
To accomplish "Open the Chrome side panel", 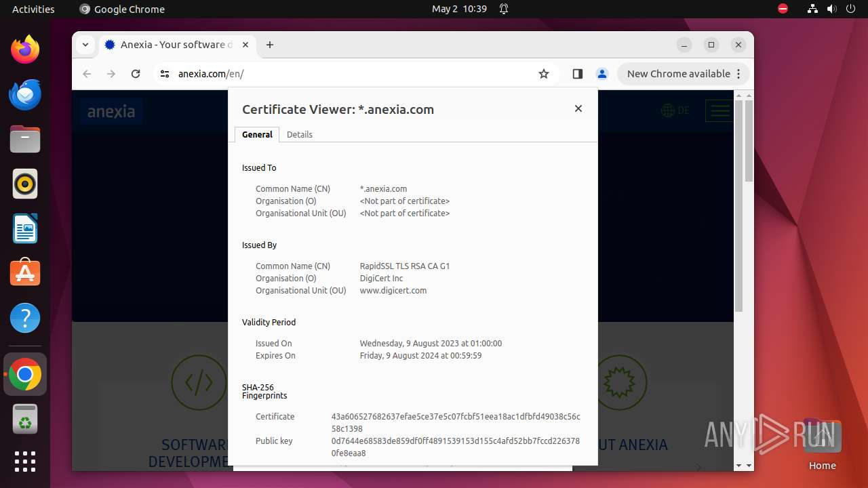I will 578,74.
